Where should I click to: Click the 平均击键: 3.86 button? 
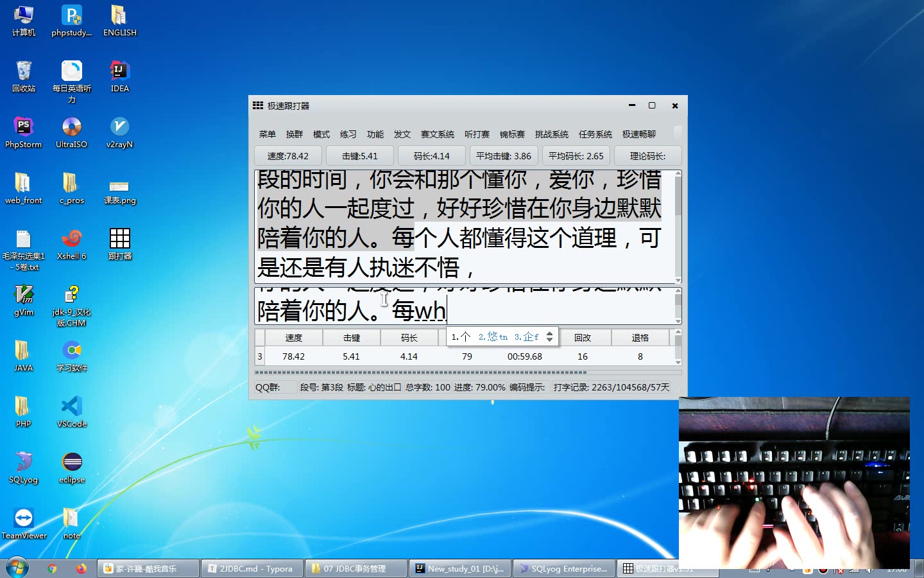click(504, 156)
